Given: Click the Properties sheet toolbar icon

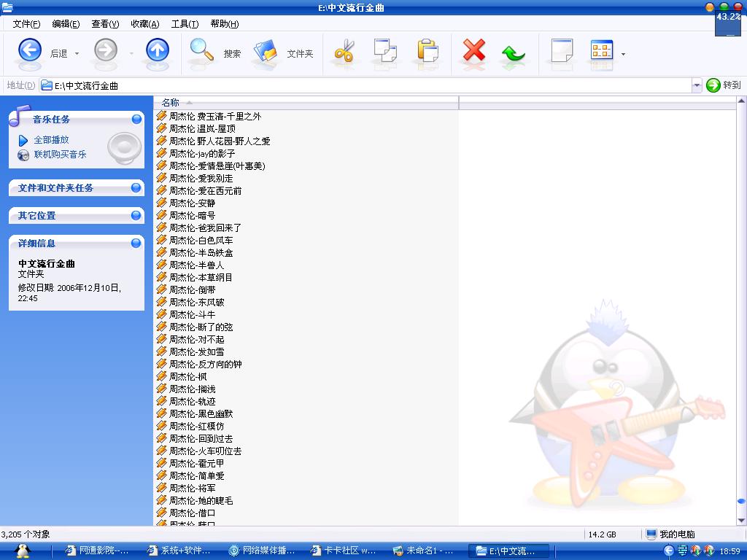Looking at the screenshot, I should 562,51.
